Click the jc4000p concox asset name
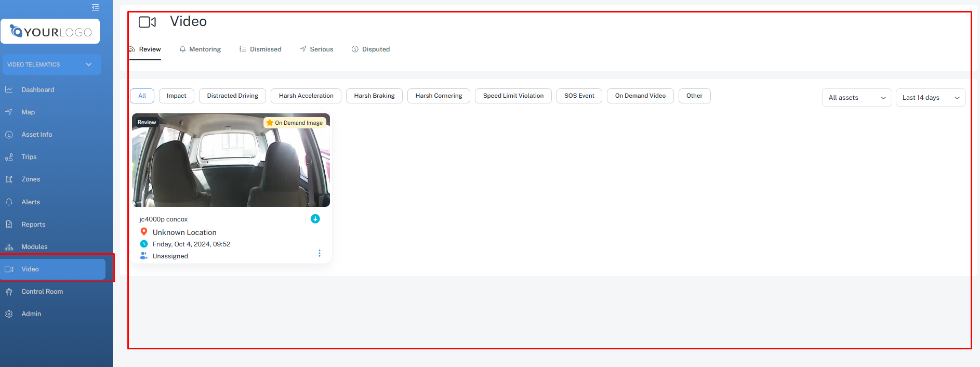 click(164, 219)
